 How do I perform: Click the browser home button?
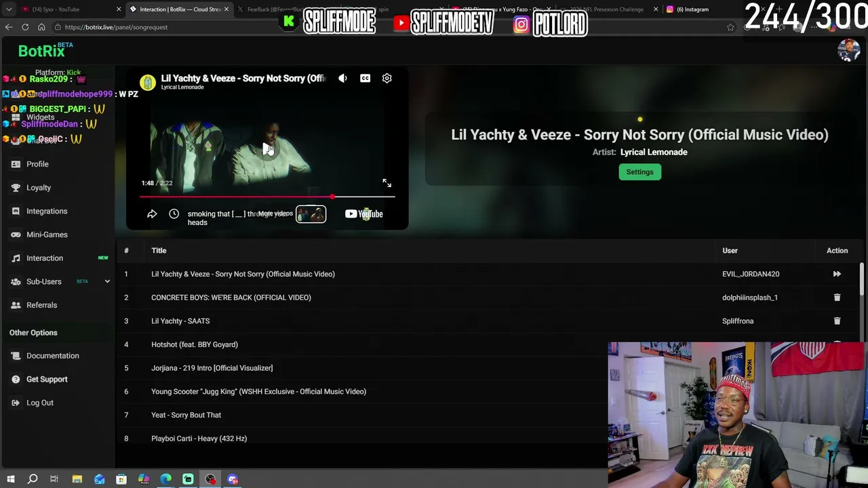point(41,27)
